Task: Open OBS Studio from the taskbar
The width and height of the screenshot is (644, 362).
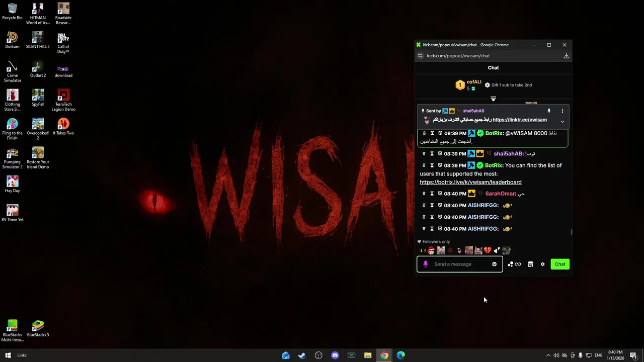Action: click(x=318, y=355)
